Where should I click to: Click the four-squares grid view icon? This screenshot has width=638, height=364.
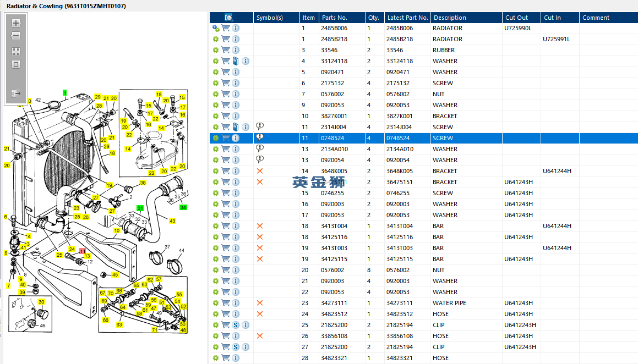(16, 51)
